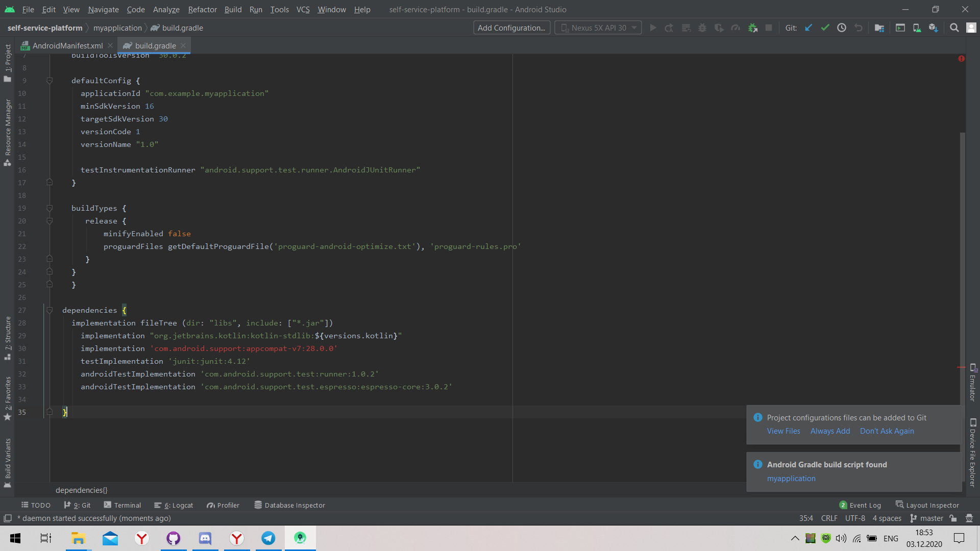Open the Project tool window
The image size is (980, 551).
tap(8, 62)
